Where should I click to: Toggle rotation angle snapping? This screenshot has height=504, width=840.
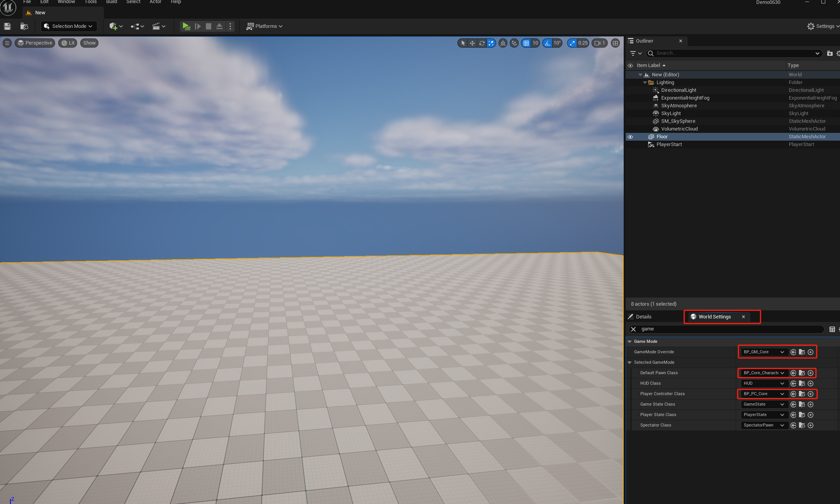coord(547,43)
